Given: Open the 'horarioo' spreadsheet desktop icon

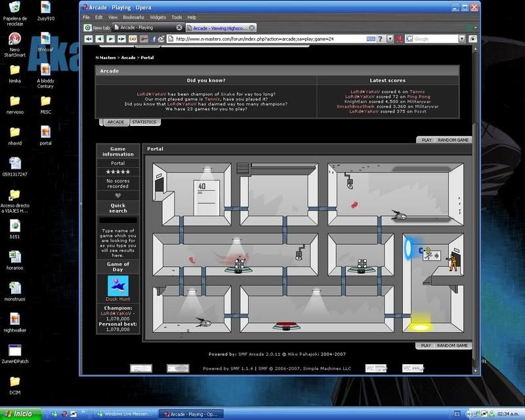Looking at the screenshot, I should point(14,261).
